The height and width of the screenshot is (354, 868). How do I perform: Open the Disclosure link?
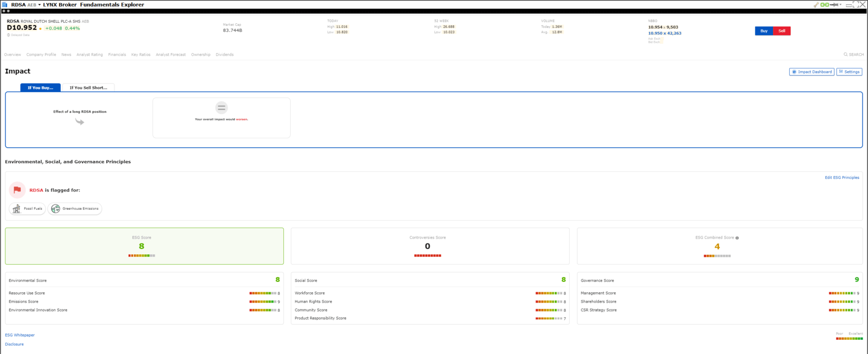[14, 344]
